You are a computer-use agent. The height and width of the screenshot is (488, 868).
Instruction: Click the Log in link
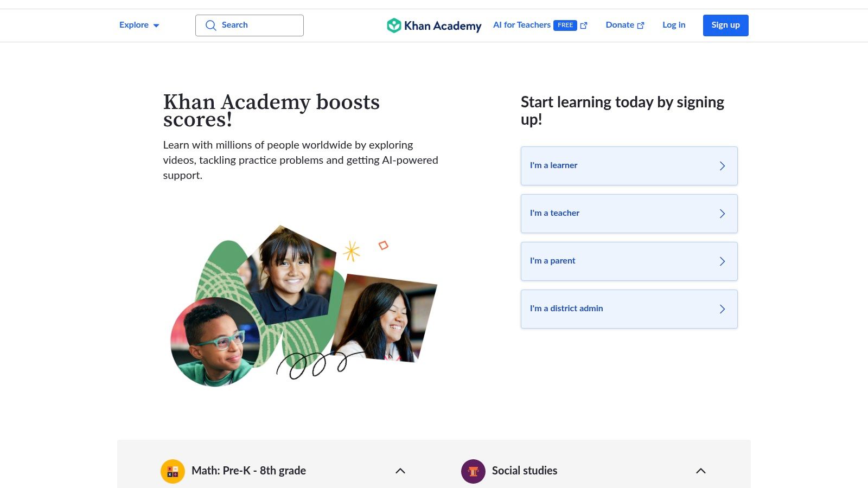click(673, 25)
